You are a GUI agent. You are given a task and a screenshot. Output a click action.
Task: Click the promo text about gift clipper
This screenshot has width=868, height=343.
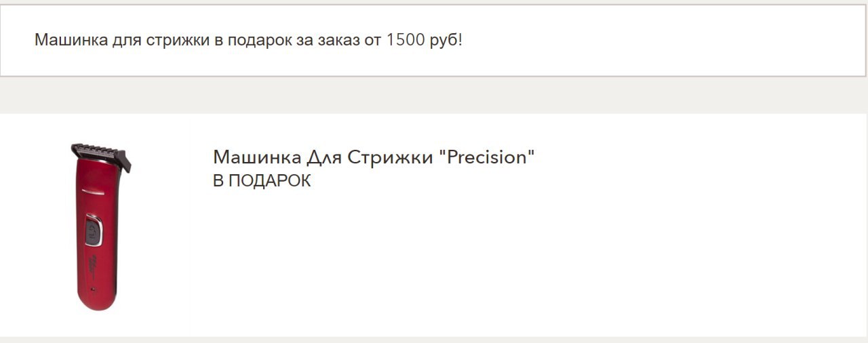[x=248, y=40]
